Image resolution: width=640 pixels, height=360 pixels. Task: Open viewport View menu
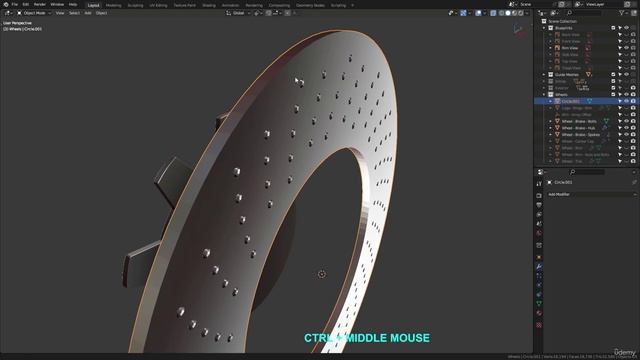pos(60,13)
